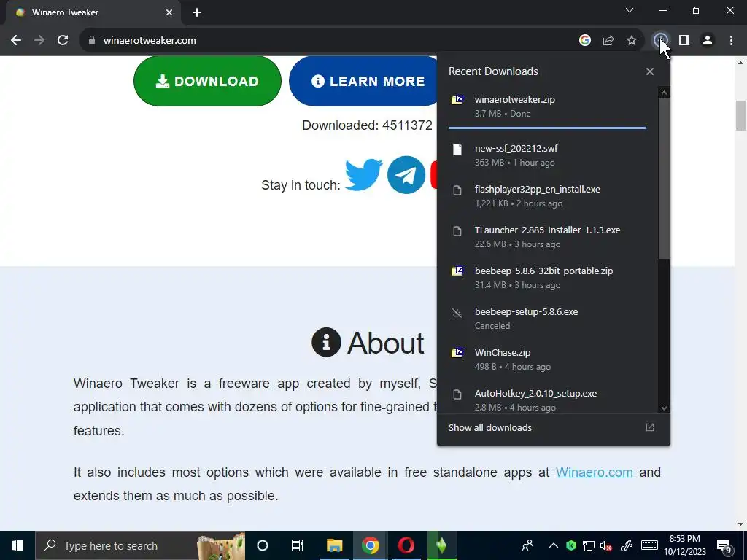The height and width of the screenshot is (560, 747).
Task: Share this page using the share icon
Action: (608, 41)
